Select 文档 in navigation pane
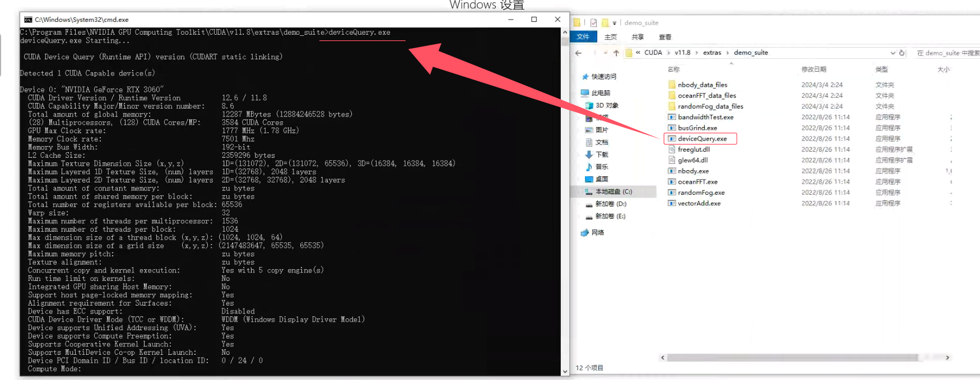 (602, 142)
